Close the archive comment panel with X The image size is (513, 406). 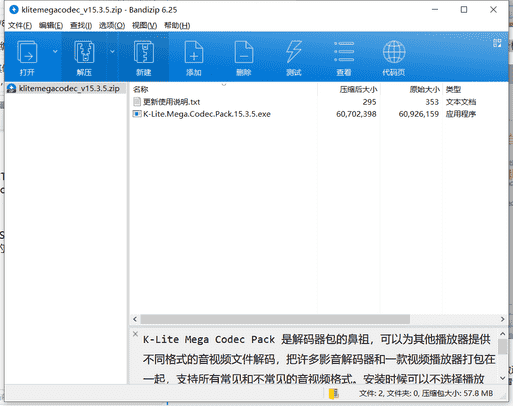135,334
